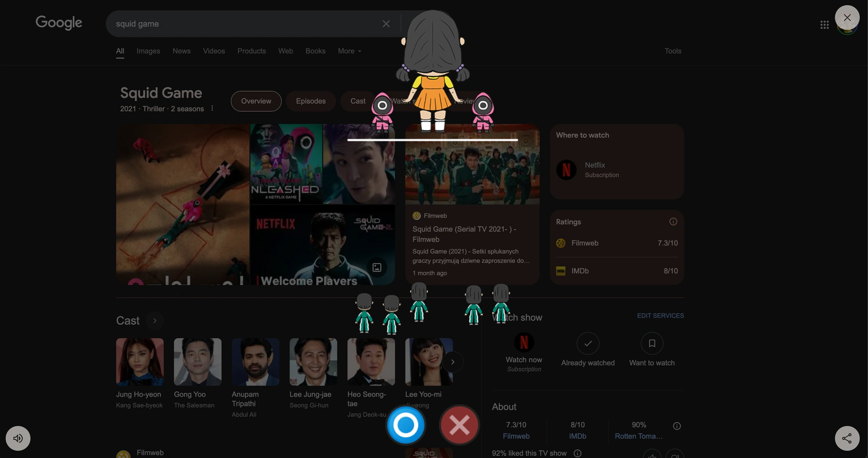Open the IMDb score link in About
868x458 pixels.
point(578,436)
